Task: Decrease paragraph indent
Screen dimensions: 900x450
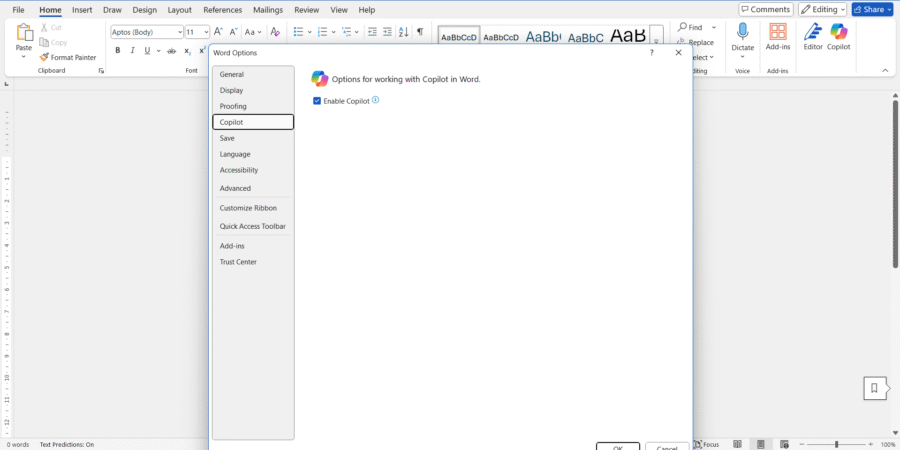Action: 372,32
